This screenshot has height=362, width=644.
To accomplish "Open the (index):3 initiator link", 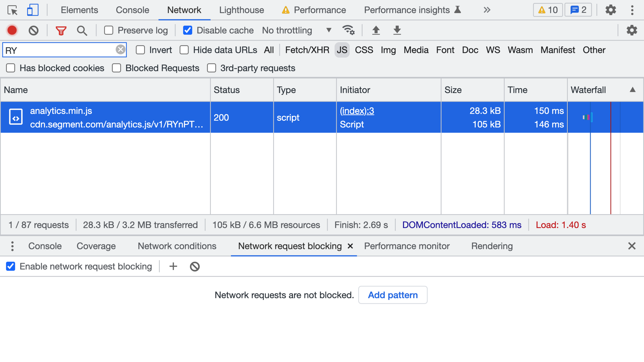I will 357,111.
